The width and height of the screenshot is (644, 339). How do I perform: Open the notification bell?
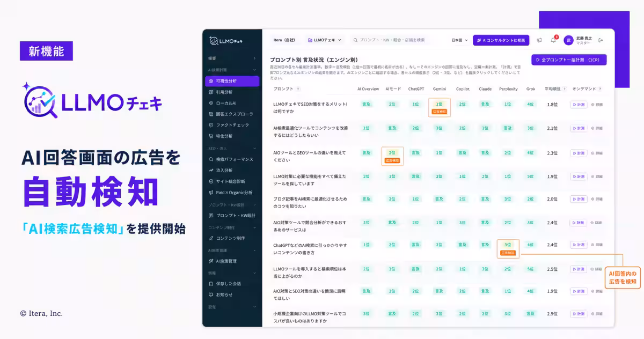coord(553,40)
